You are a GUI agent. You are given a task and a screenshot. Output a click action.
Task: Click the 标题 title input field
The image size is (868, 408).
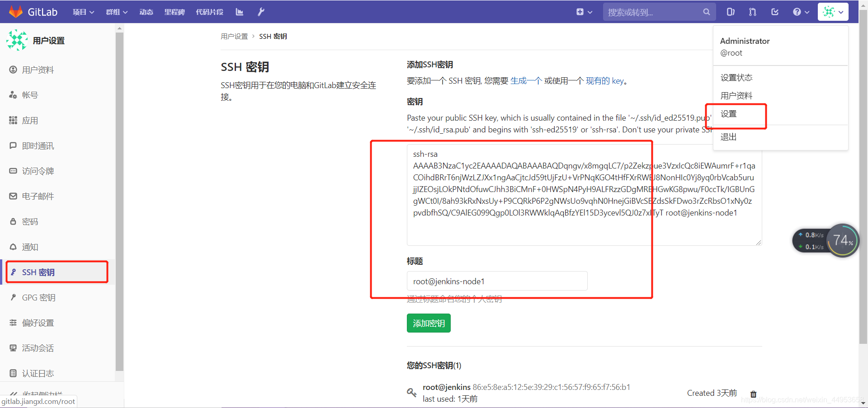[x=497, y=281]
